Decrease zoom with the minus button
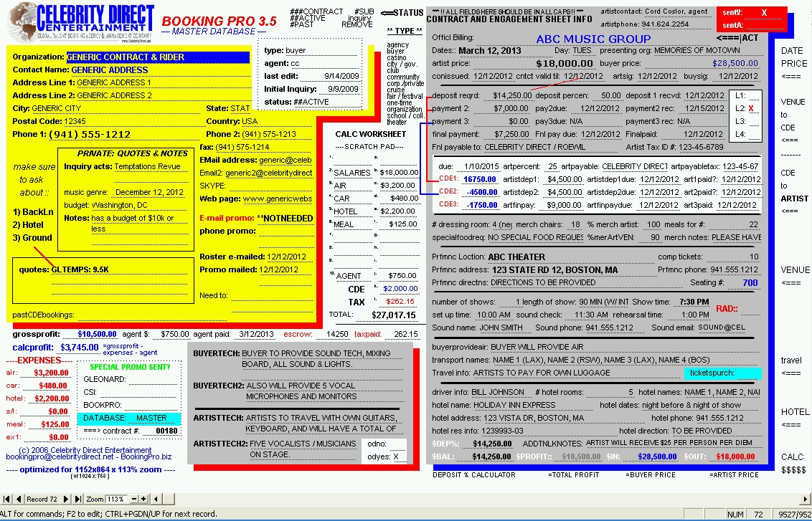 click(x=134, y=500)
